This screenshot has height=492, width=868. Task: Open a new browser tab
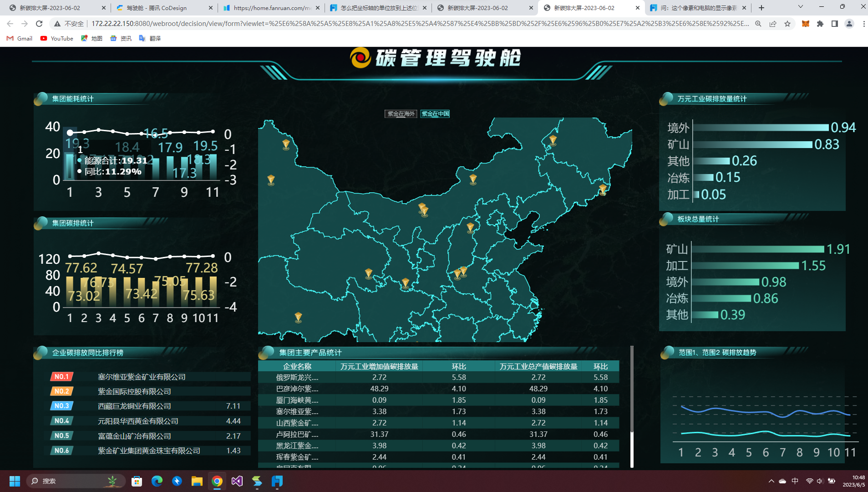point(761,8)
